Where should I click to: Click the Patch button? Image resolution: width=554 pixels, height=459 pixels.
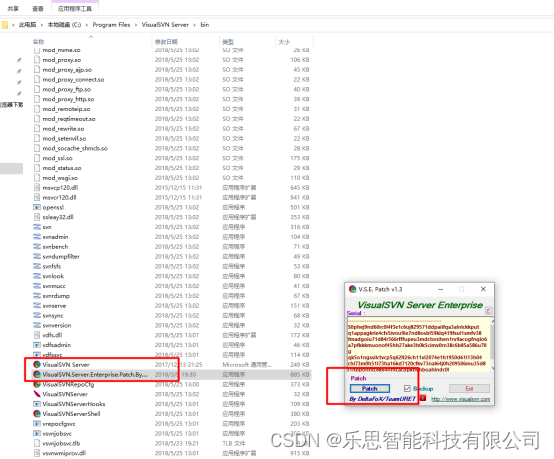tap(370, 389)
